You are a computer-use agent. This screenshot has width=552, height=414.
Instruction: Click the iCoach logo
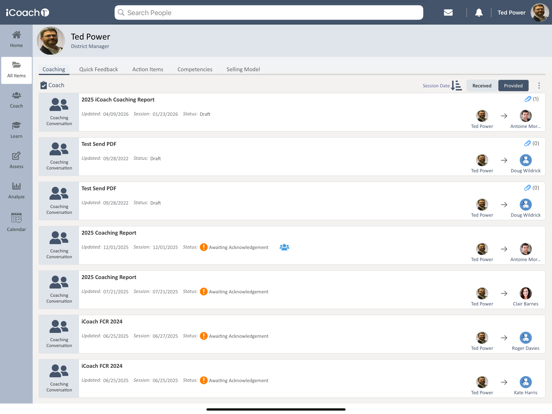tap(27, 13)
